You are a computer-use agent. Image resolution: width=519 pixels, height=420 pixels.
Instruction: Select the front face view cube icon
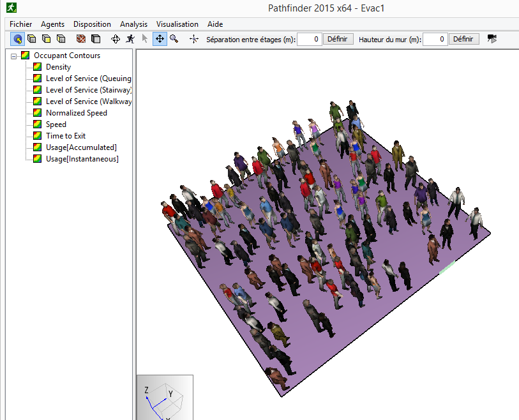pyautogui.click(x=47, y=39)
